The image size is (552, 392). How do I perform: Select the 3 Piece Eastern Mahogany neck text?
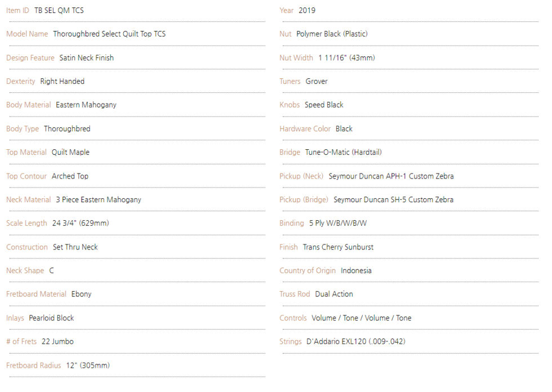98,200
